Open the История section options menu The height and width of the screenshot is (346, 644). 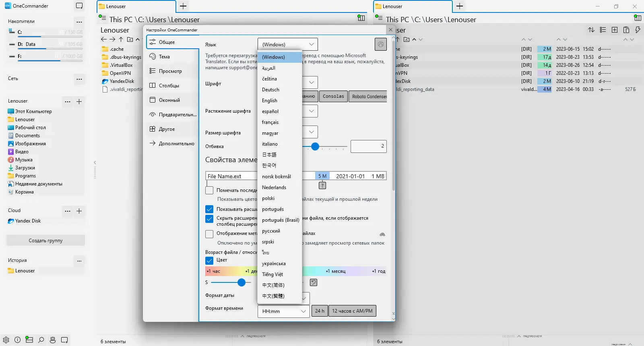(79, 261)
